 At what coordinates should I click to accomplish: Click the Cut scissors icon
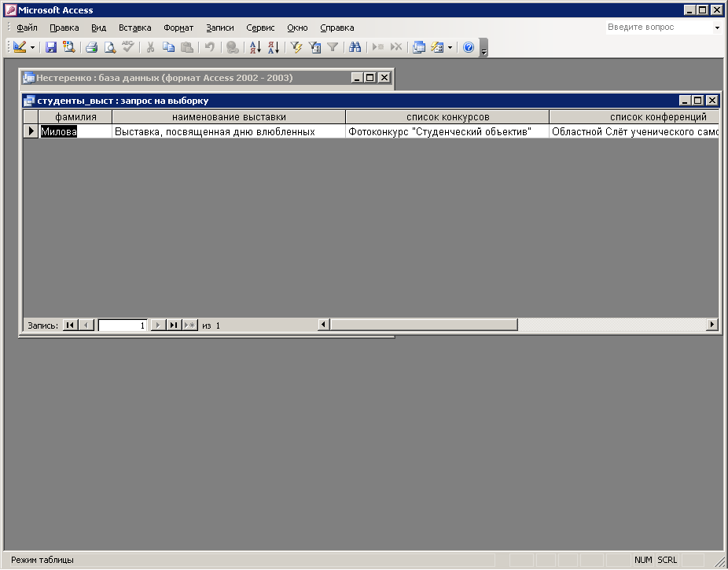point(150,47)
